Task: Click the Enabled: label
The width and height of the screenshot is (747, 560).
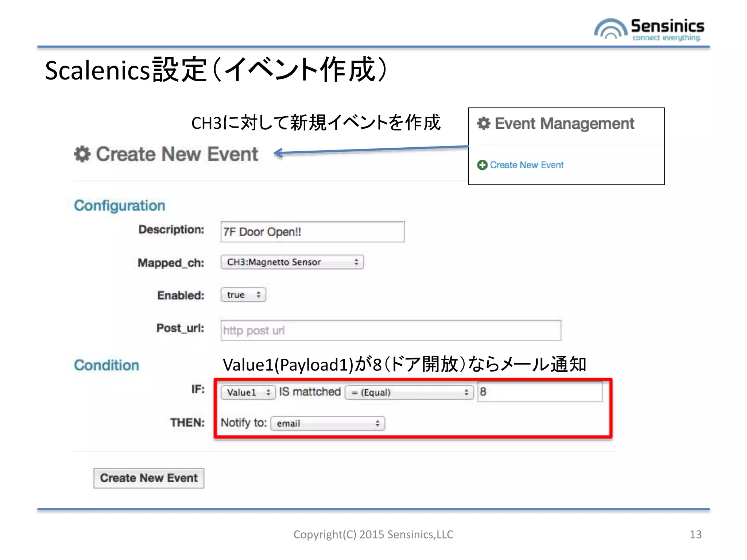Action: coord(181,295)
